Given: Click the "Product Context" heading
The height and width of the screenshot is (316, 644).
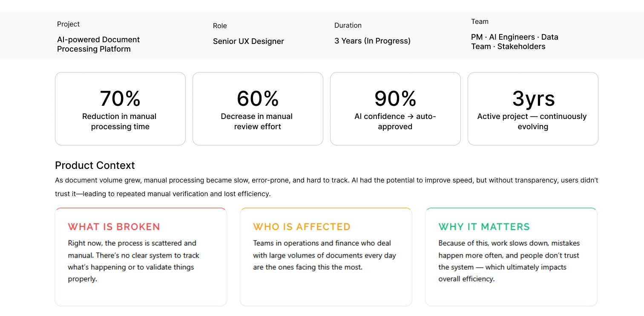Looking at the screenshot, I should tap(95, 165).
